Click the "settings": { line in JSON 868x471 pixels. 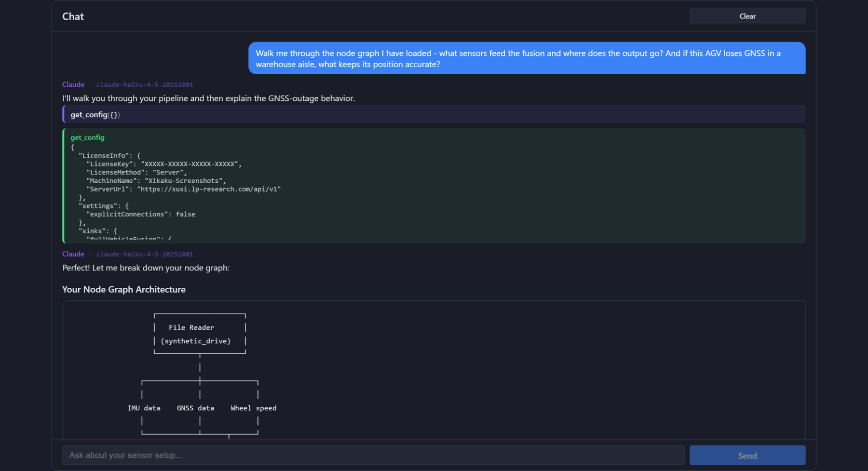104,206
